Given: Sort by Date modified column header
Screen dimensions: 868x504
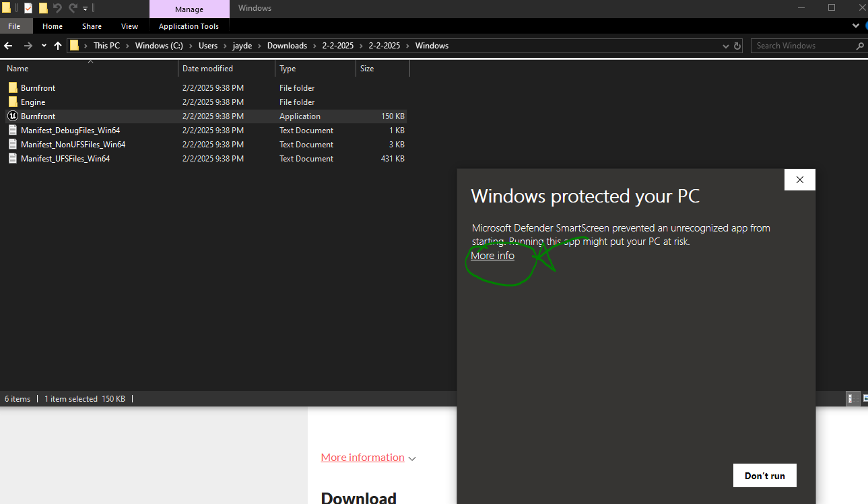Looking at the screenshot, I should click(227, 69).
